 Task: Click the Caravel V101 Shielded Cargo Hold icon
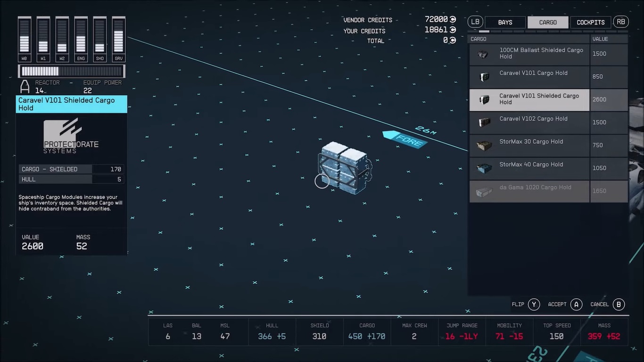(x=484, y=100)
